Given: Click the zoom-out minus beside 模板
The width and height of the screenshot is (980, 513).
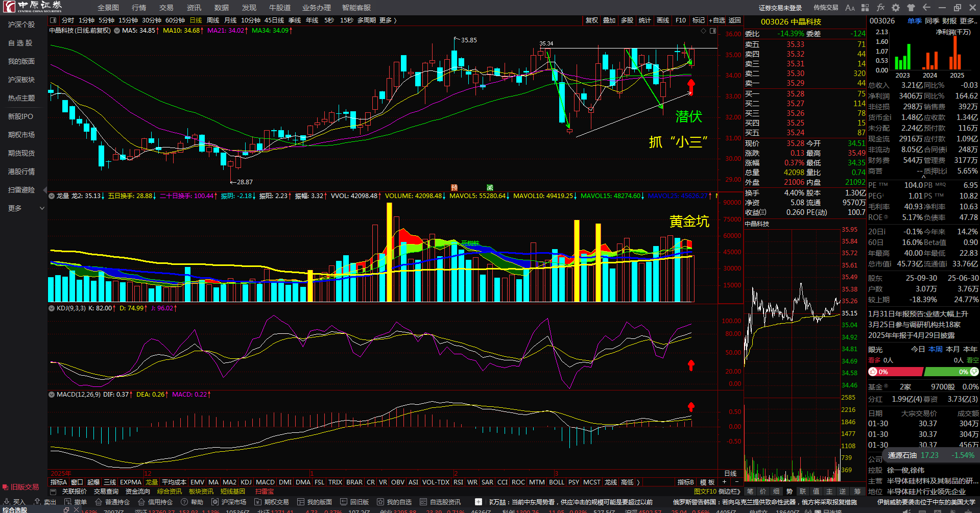Looking at the screenshot, I should 736,482.
